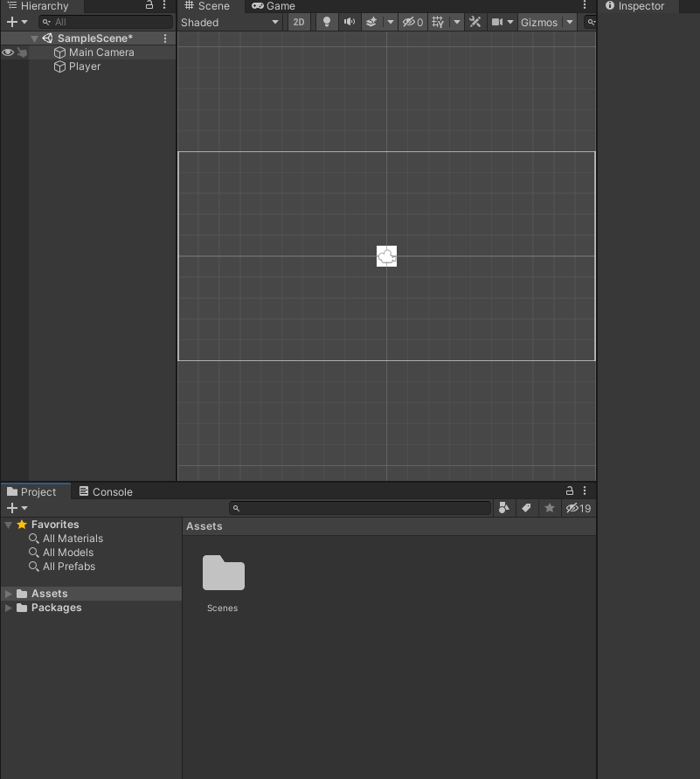The height and width of the screenshot is (779, 700).
Task: Click the scene camera settings icon
Action: (496, 22)
